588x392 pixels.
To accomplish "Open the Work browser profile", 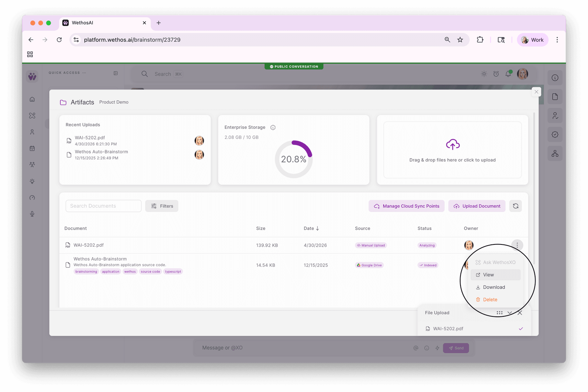I will tap(533, 40).
